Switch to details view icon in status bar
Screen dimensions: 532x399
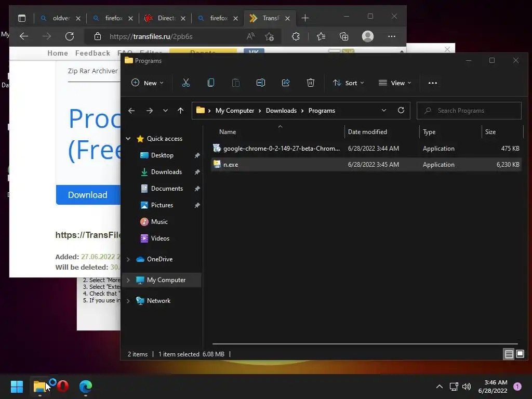pyautogui.click(x=509, y=354)
